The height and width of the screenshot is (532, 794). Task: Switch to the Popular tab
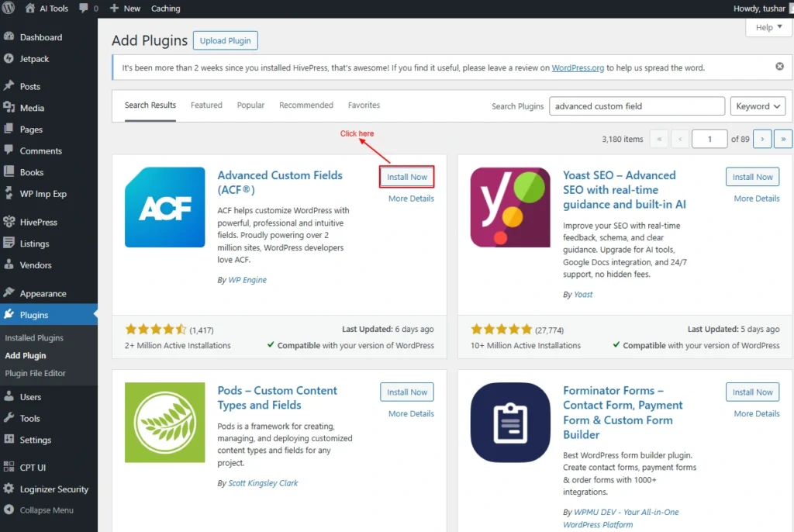(x=250, y=105)
